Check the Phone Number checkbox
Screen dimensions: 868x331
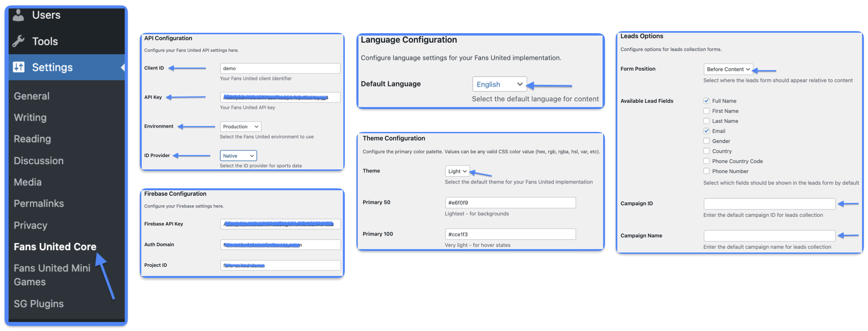[x=706, y=171]
